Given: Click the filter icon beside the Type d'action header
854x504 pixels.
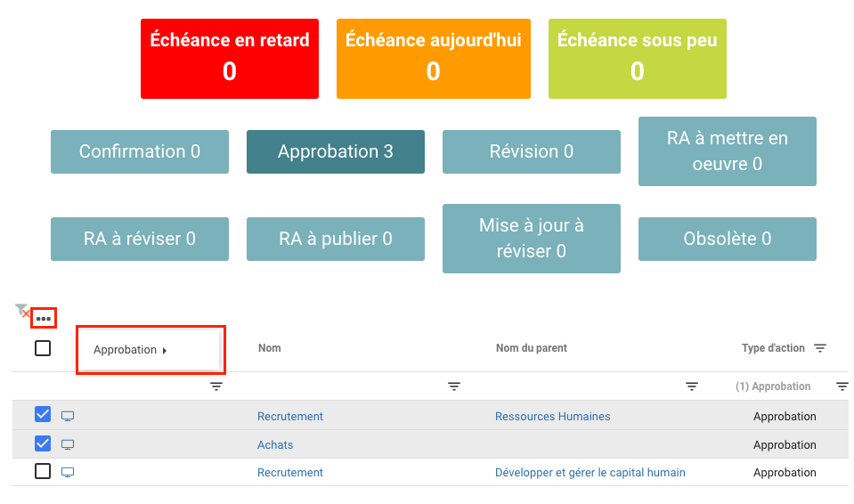Looking at the screenshot, I should 820,348.
